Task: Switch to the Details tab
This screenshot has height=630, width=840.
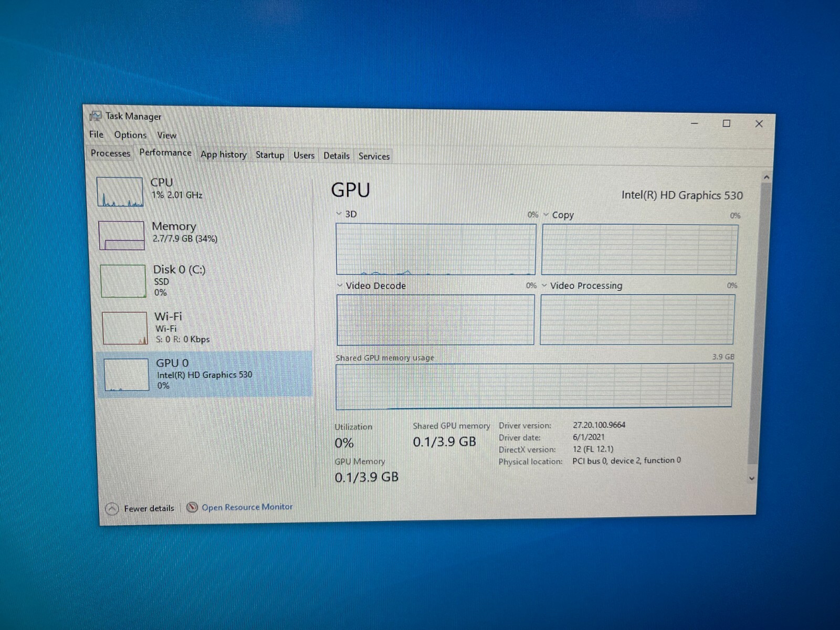Action: coord(337,156)
